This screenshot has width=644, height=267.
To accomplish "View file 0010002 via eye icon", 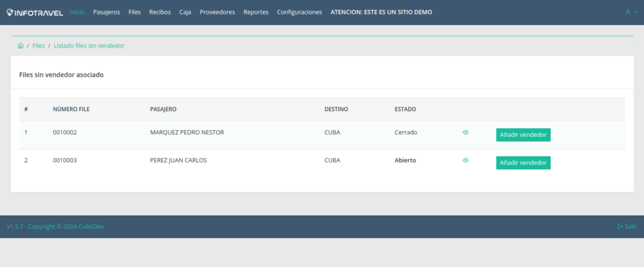I will coord(465,133).
